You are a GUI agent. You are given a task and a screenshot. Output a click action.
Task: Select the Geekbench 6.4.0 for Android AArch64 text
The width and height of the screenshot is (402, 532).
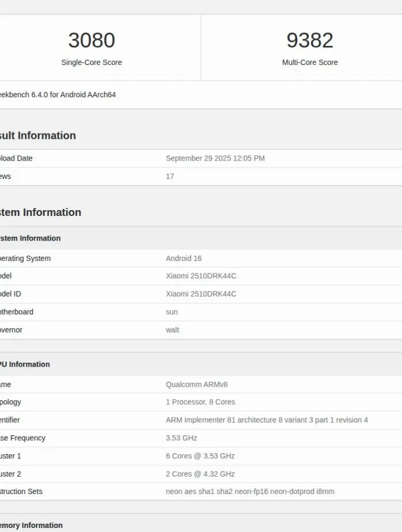[x=57, y=94]
